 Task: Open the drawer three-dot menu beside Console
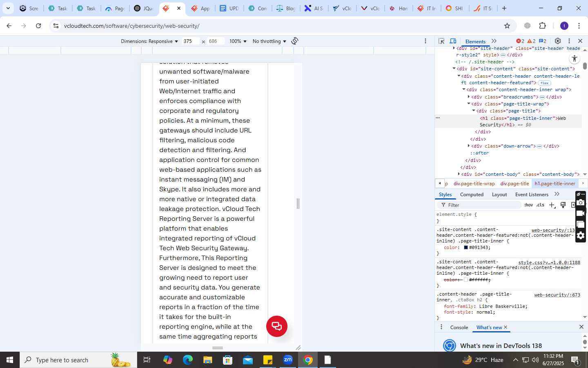pyautogui.click(x=441, y=327)
